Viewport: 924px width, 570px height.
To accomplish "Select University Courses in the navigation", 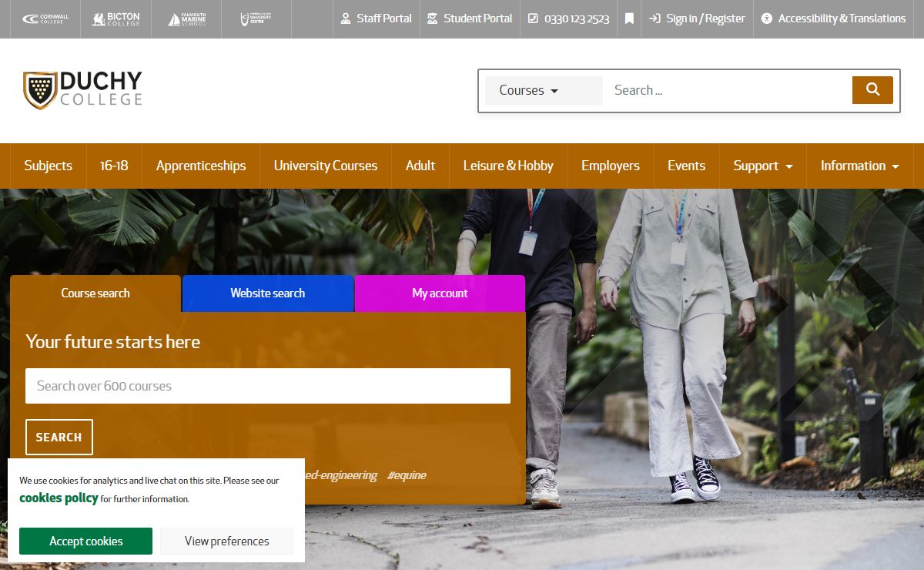I will [x=326, y=166].
